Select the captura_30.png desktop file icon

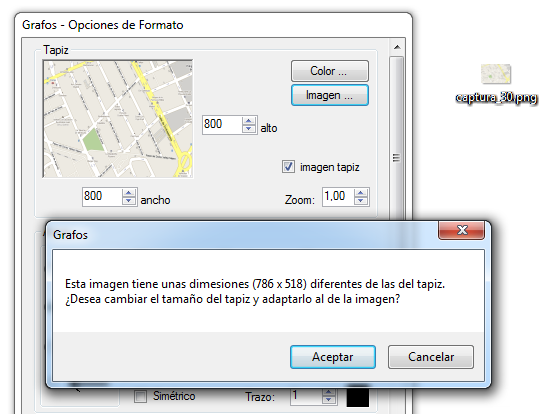point(496,74)
